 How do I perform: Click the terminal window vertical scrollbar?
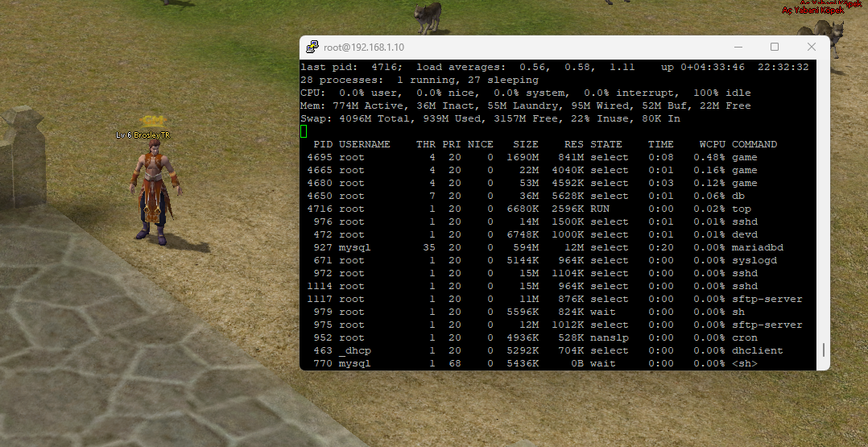pos(823,350)
